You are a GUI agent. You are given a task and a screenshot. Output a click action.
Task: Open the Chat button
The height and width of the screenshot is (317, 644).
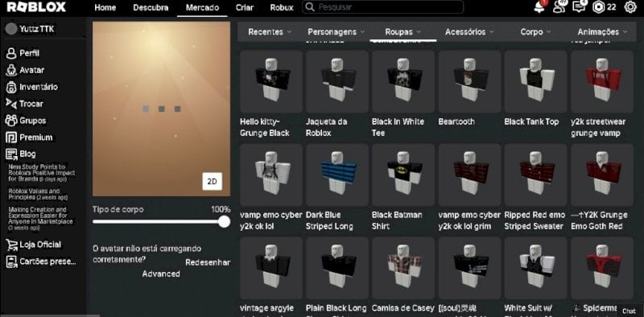[x=629, y=311]
